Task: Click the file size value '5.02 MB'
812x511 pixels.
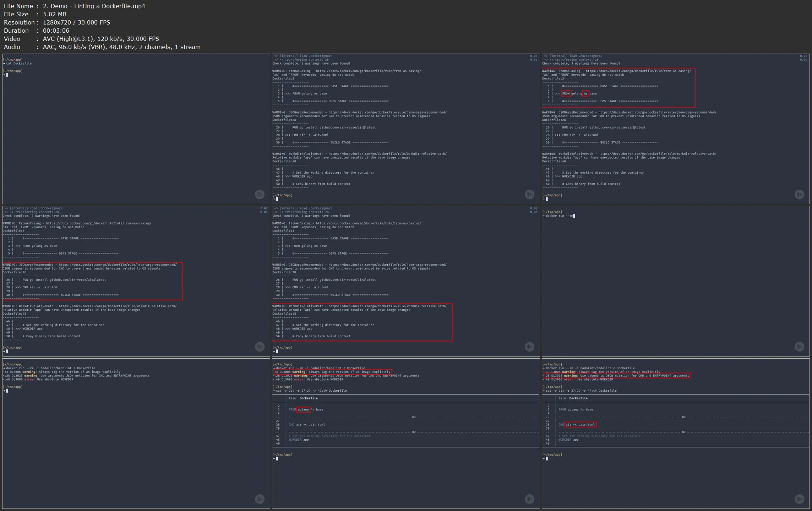Action: tap(54, 14)
